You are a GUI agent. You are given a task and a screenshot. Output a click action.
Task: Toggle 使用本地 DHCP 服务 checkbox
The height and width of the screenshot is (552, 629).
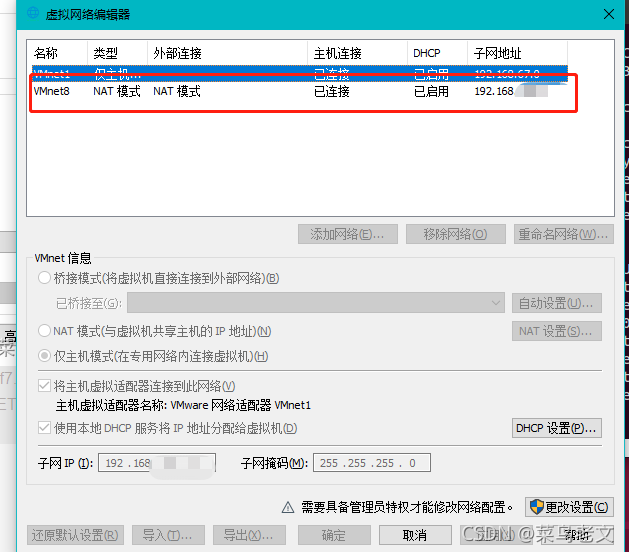click(x=44, y=428)
